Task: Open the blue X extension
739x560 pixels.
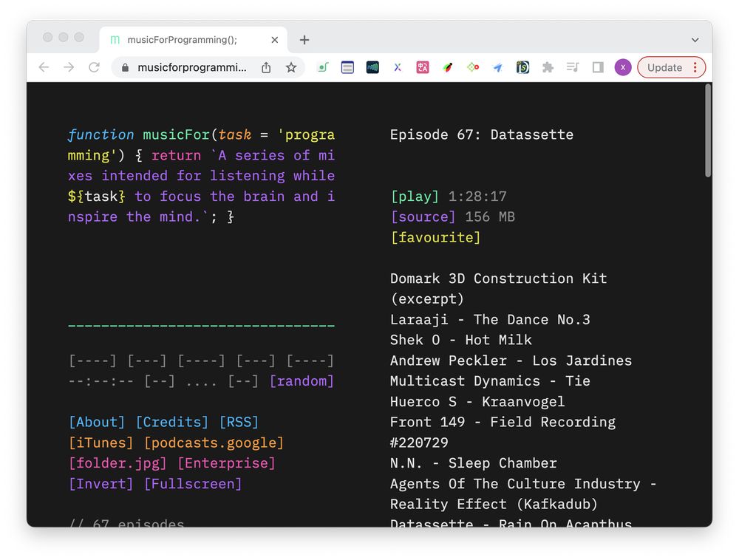Action: [x=398, y=67]
